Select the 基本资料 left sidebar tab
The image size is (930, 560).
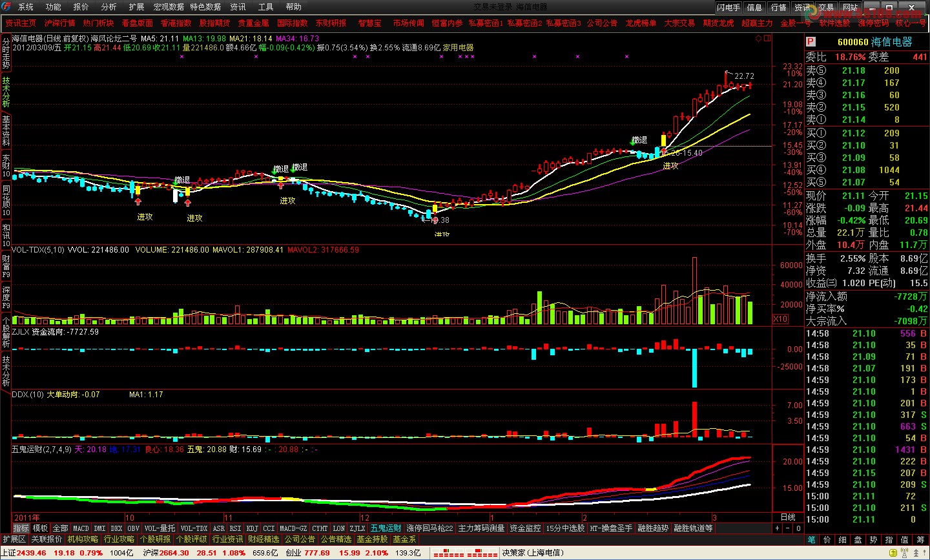point(6,131)
